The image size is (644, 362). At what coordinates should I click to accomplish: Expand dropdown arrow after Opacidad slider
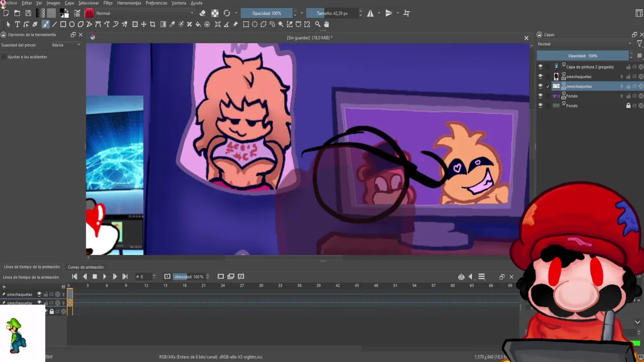coord(301,13)
